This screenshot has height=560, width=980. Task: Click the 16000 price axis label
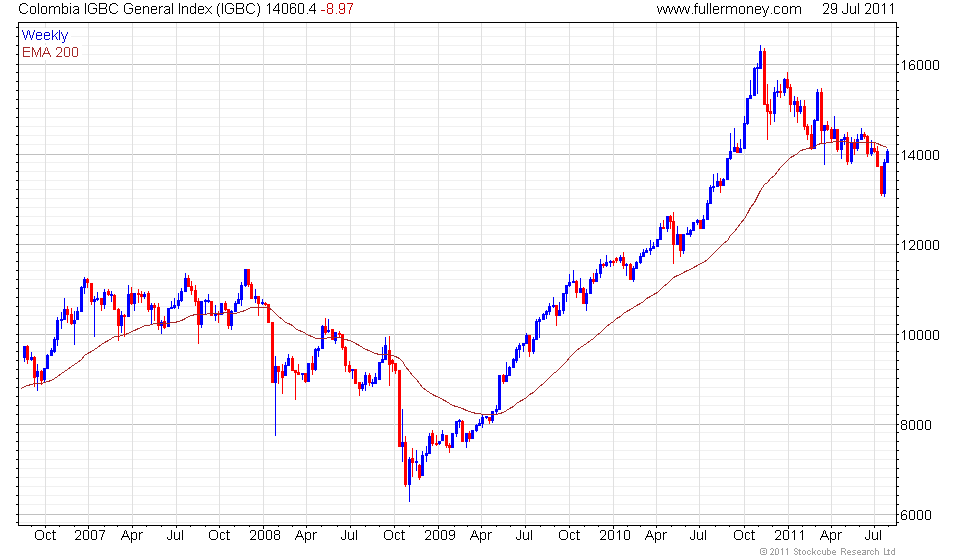919,65
